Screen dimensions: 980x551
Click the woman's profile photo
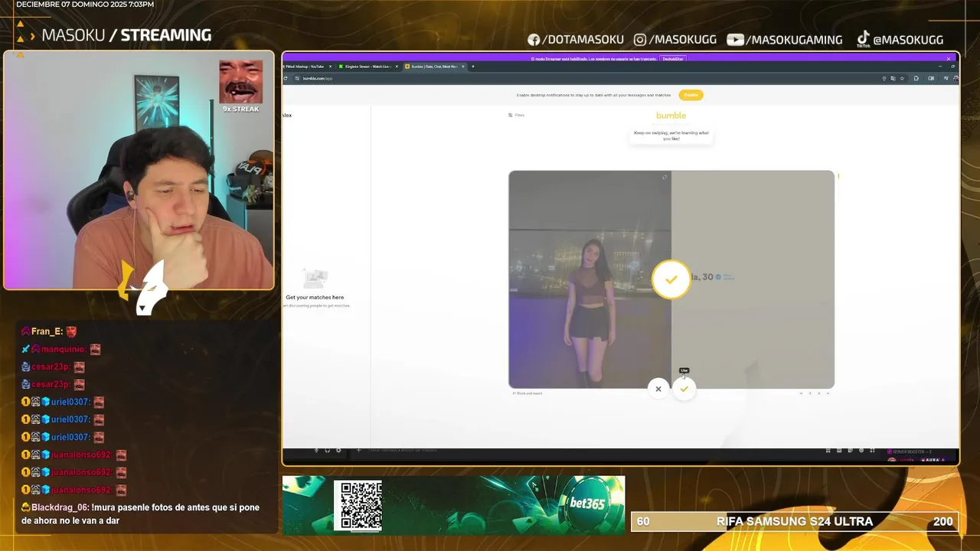click(590, 279)
